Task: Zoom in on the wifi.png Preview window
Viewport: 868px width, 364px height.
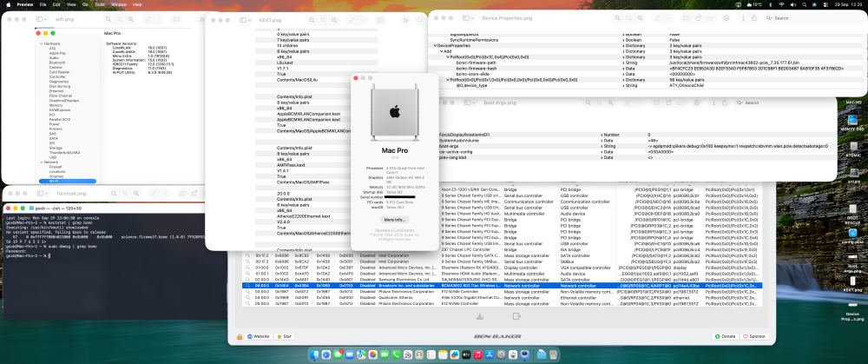Action: (130, 19)
